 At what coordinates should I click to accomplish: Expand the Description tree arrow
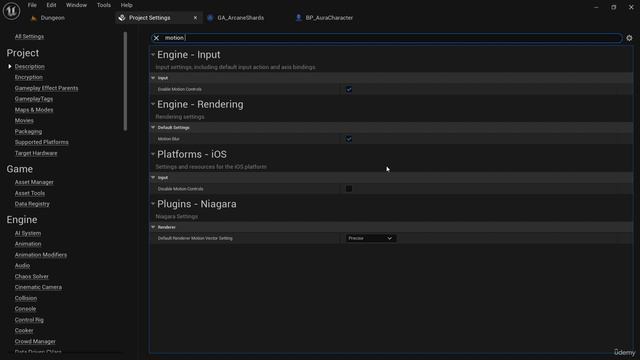click(10, 66)
